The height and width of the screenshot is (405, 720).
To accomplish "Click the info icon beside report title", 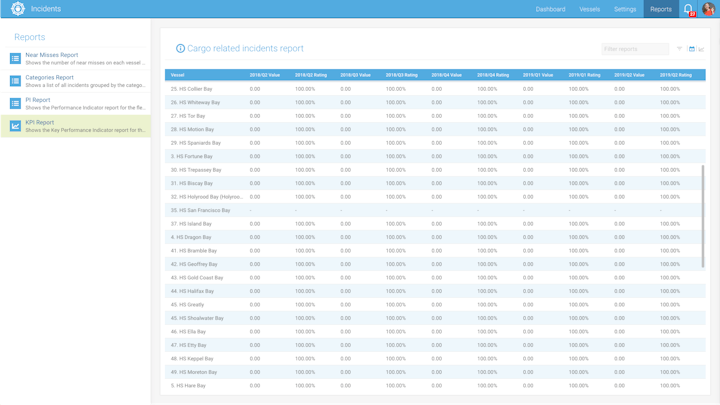I will pyautogui.click(x=180, y=48).
